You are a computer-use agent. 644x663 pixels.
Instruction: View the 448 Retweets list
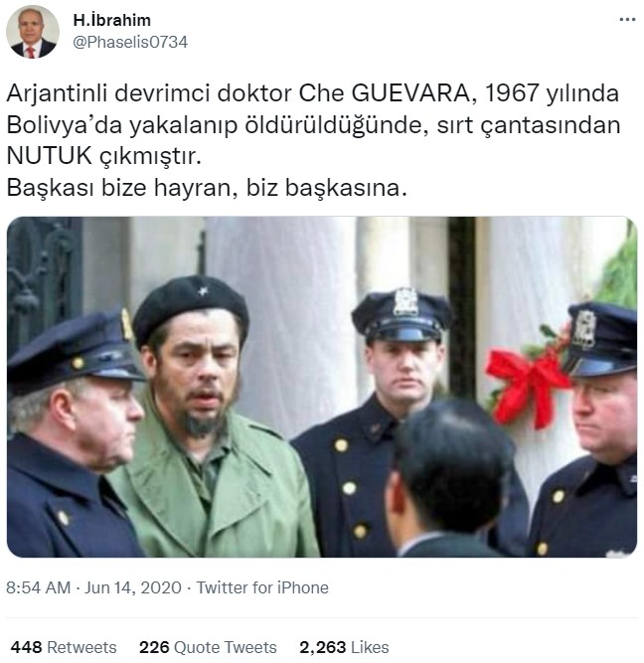click(x=64, y=647)
